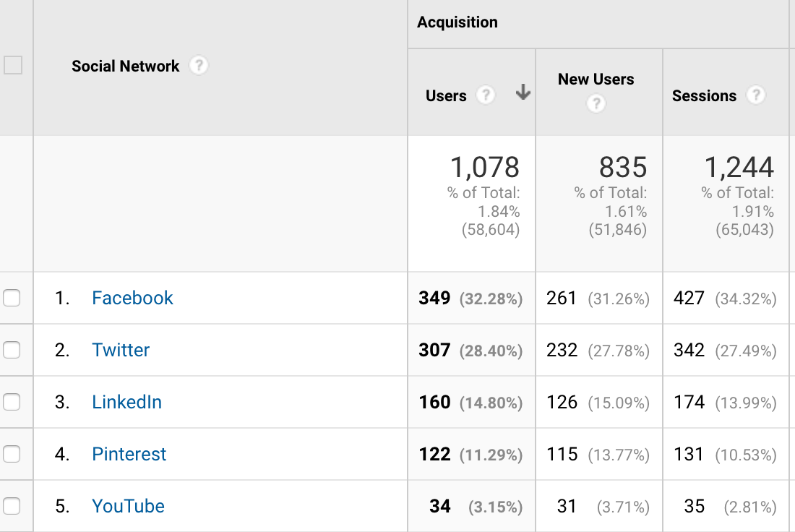Click Twitter new users value 232
The height and width of the screenshot is (532, 795).
[x=562, y=350]
